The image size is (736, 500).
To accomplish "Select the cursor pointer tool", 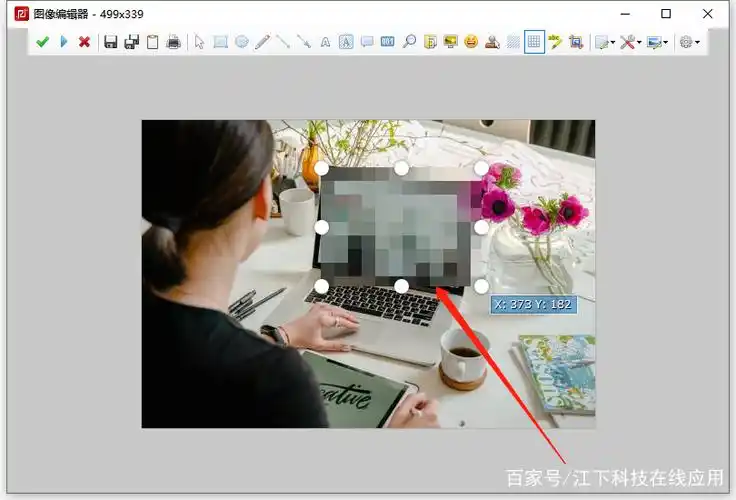I will tap(199, 42).
